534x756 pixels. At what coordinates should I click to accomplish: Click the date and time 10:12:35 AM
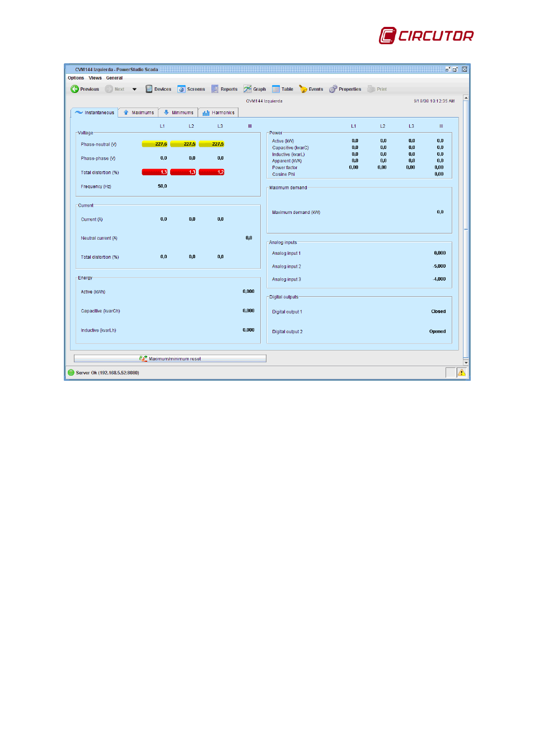[x=434, y=101]
